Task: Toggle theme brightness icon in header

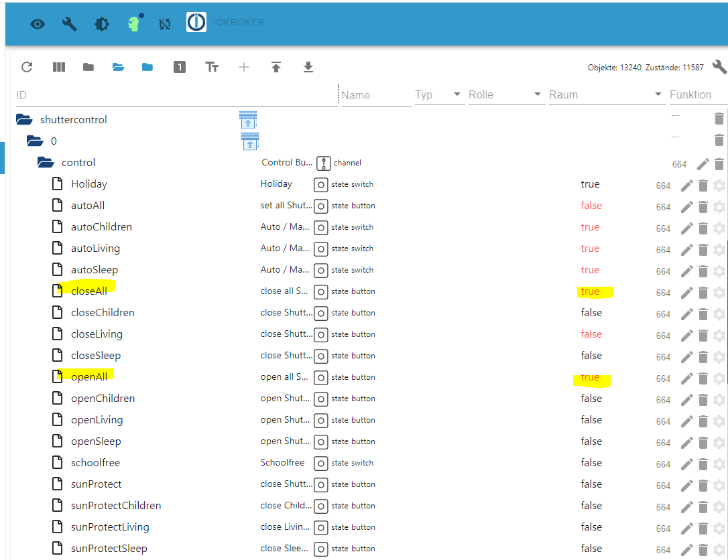Action: pyautogui.click(x=102, y=24)
